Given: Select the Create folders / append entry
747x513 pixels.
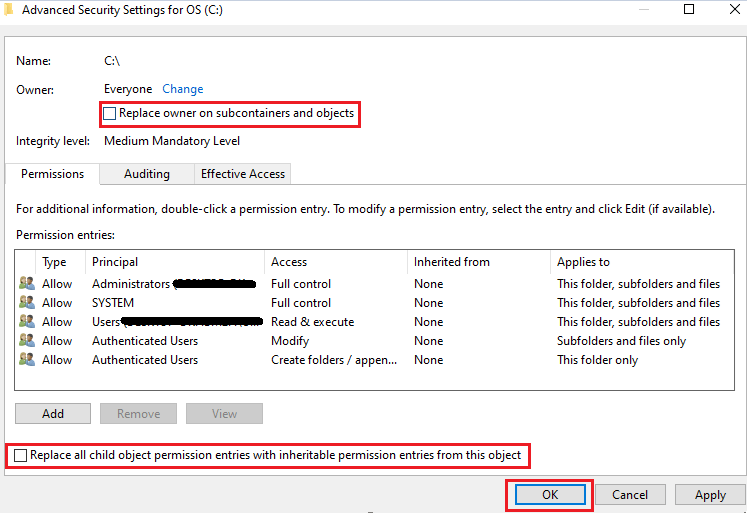Looking at the screenshot, I should point(374,360).
